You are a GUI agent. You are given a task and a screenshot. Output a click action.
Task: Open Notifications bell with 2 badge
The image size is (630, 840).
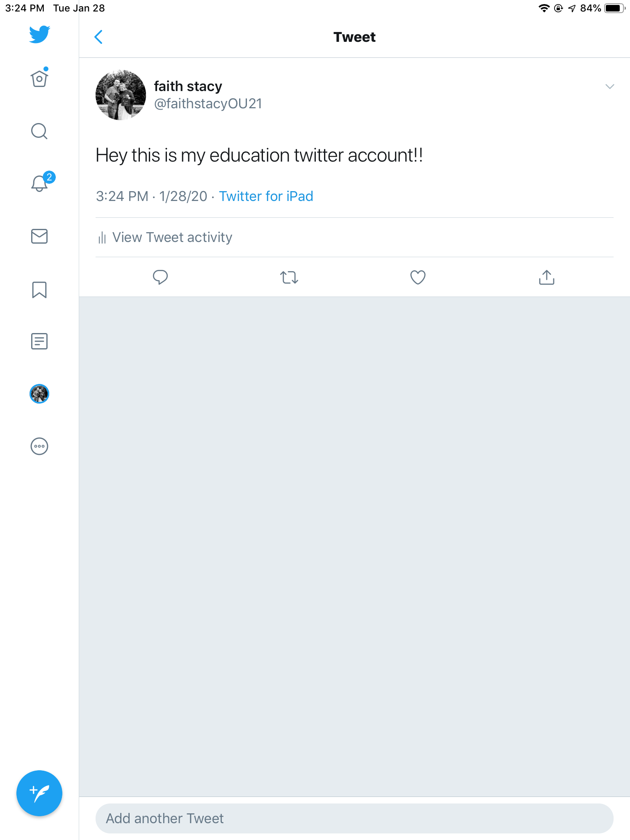[x=40, y=183]
